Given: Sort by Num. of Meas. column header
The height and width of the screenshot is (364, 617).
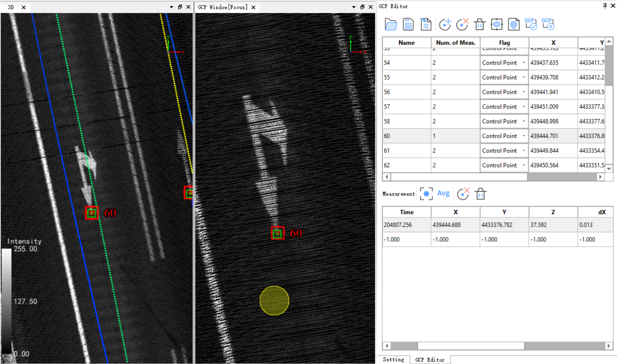Looking at the screenshot, I should point(455,43).
